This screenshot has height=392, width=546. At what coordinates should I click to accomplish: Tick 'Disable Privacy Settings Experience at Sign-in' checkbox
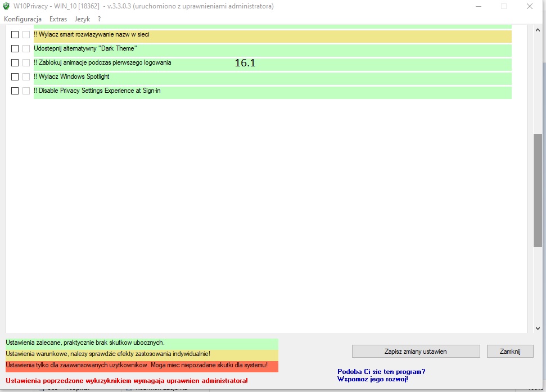[x=15, y=91]
